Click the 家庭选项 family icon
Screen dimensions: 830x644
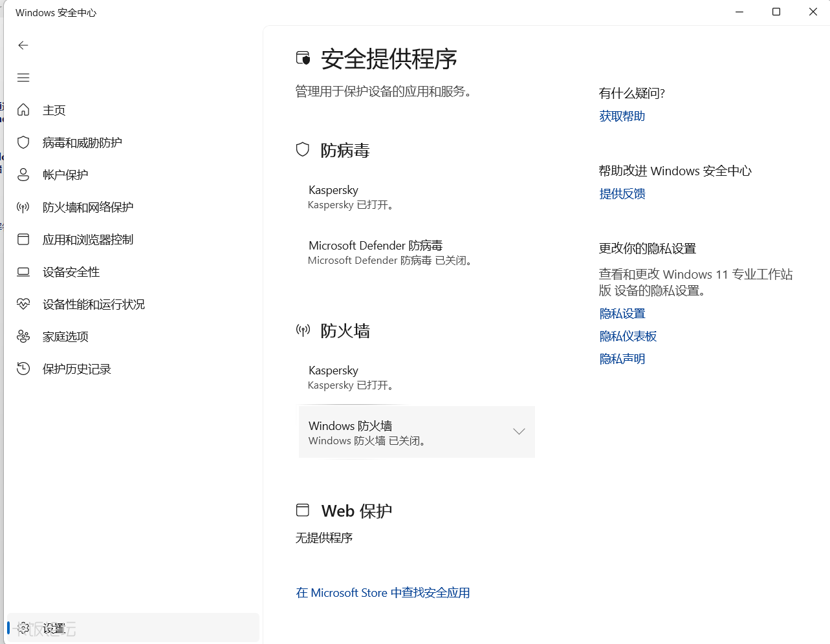coord(23,336)
